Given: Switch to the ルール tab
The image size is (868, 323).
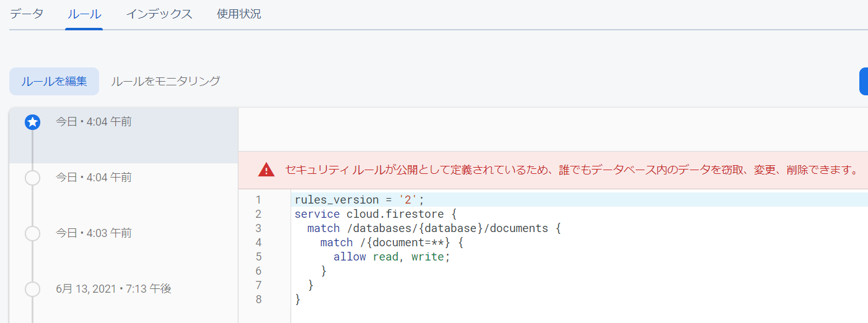Looking at the screenshot, I should [84, 14].
